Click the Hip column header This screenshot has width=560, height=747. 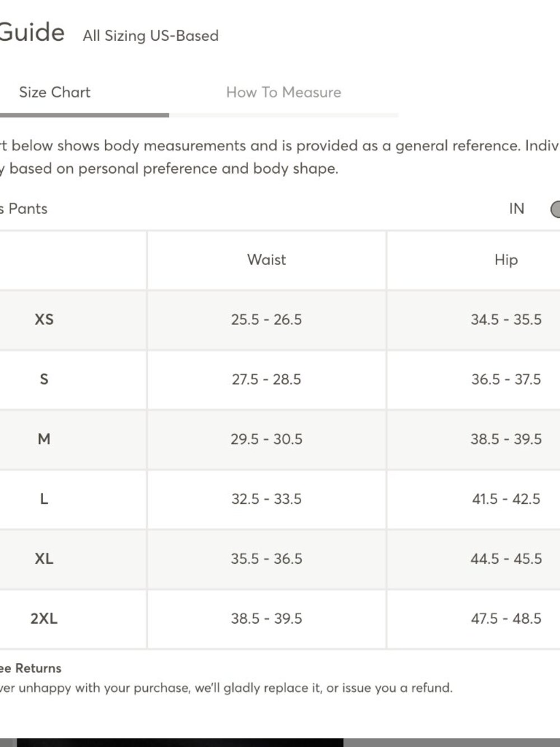[506, 259]
